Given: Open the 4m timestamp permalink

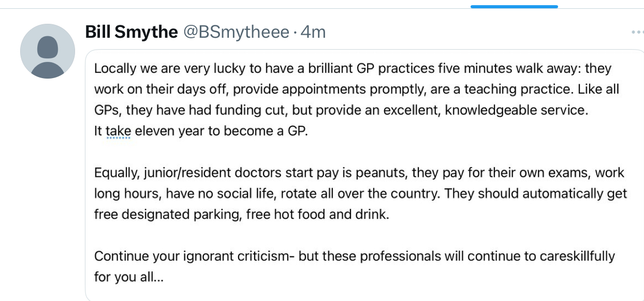Looking at the screenshot, I should click(313, 32).
